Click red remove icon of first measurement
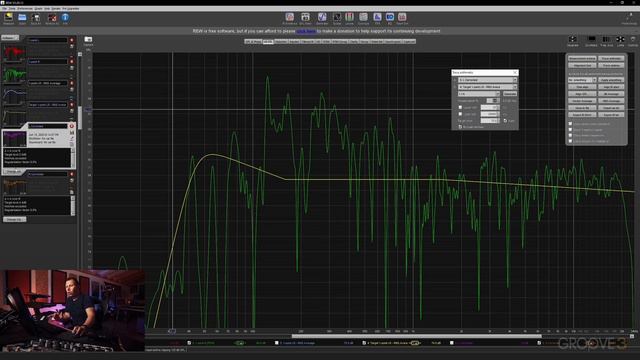This screenshot has height=360, width=640. [72, 40]
